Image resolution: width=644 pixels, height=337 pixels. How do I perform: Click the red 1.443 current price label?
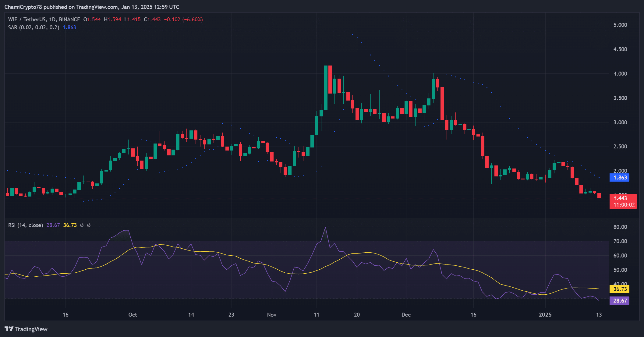(620, 198)
